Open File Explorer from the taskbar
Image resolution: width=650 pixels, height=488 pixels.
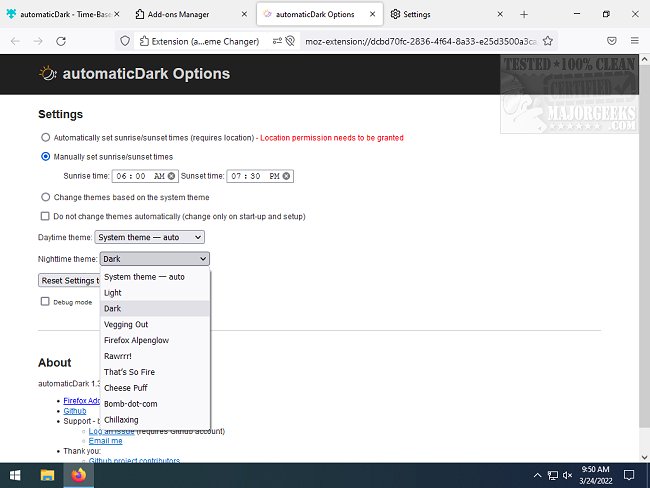[47, 475]
